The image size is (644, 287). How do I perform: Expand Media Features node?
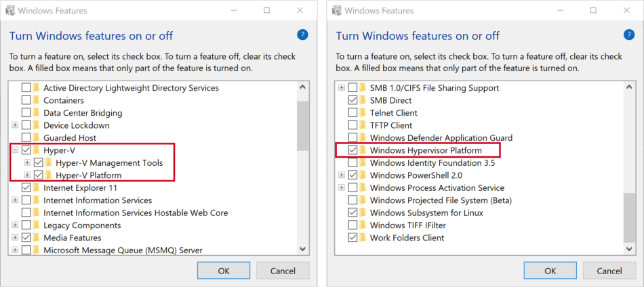tap(15, 238)
